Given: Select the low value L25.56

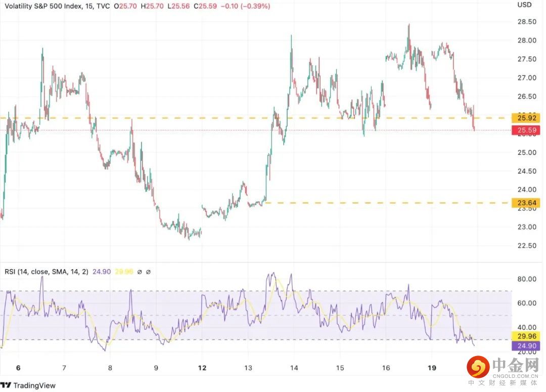Looking at the screenshot, I should (x=178, y=6).
